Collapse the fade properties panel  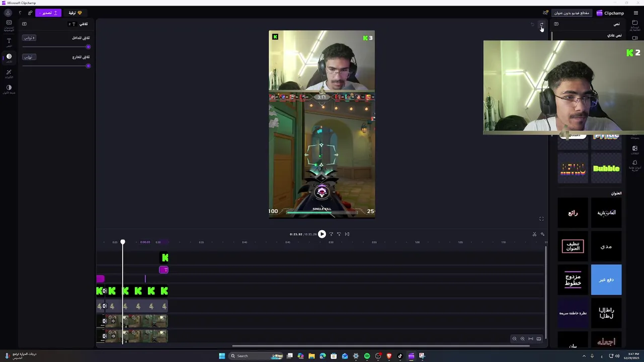tap(24, 24)
